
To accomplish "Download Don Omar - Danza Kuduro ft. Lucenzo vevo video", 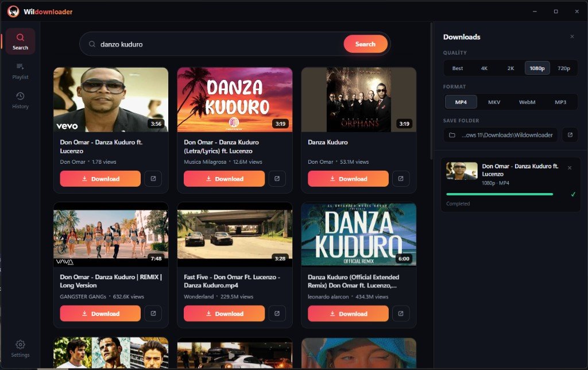I will (x=100, y=179).
